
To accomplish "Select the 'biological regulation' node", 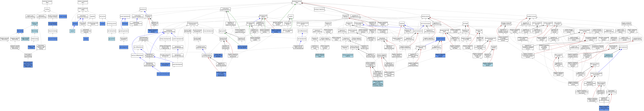I will click(x=319, y=9).
